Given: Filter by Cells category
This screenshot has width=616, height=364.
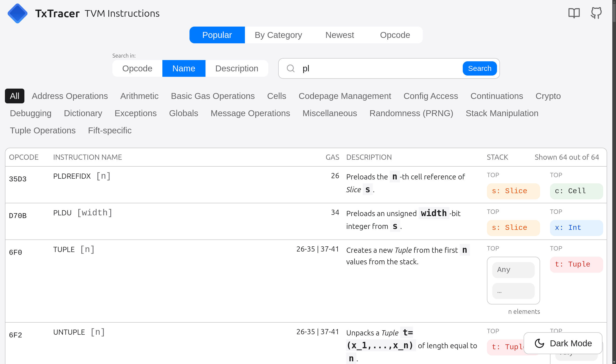Looking at the screenshot, I should click(x=277, y=96).
